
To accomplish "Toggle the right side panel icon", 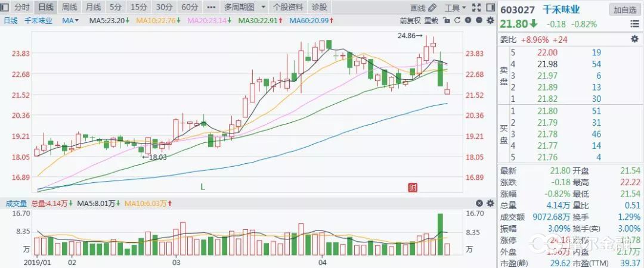I will tap(490, 7).
